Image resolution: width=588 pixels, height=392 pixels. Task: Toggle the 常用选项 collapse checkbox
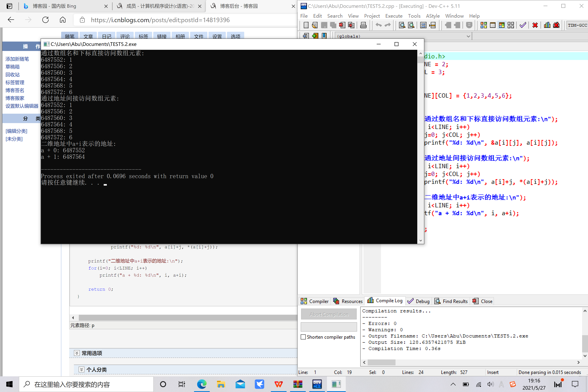point(77,353)
